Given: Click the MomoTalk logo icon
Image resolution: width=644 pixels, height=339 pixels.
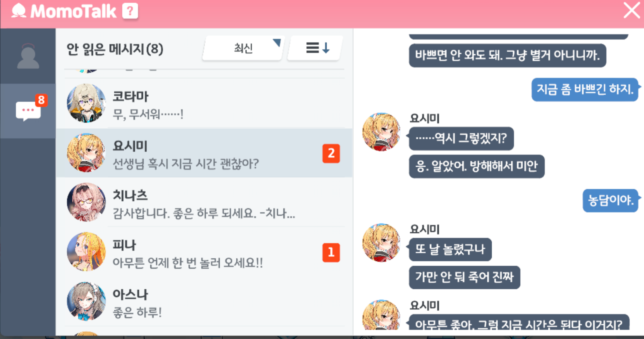Looking at the screenshot, I should [x=19, y=11].
